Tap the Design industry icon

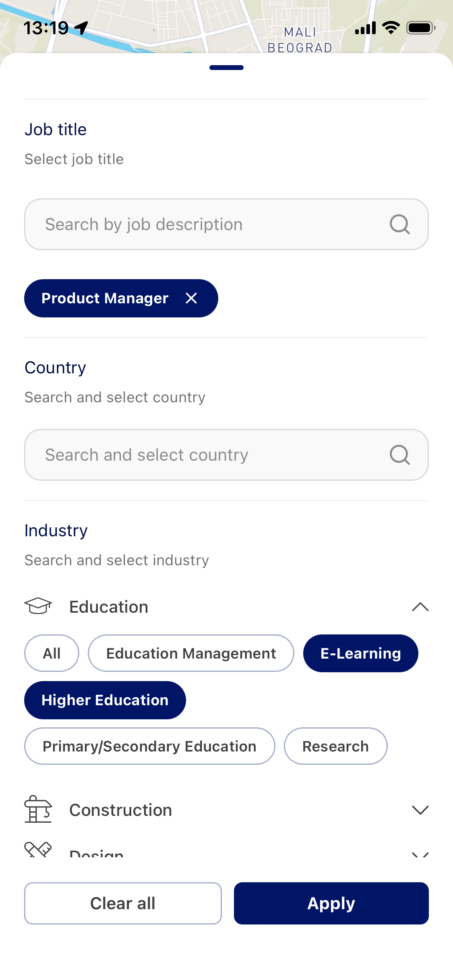38,850
